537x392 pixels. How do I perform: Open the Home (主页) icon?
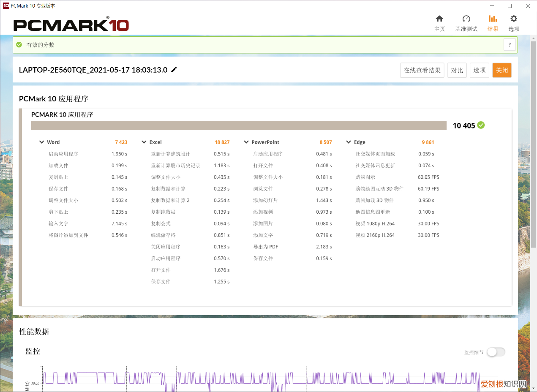[439, 19]
